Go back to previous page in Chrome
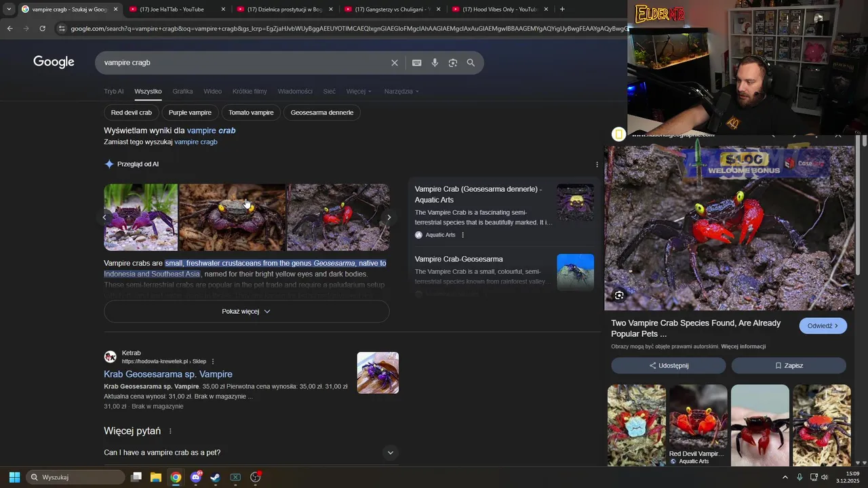 (x=9, y=28)
